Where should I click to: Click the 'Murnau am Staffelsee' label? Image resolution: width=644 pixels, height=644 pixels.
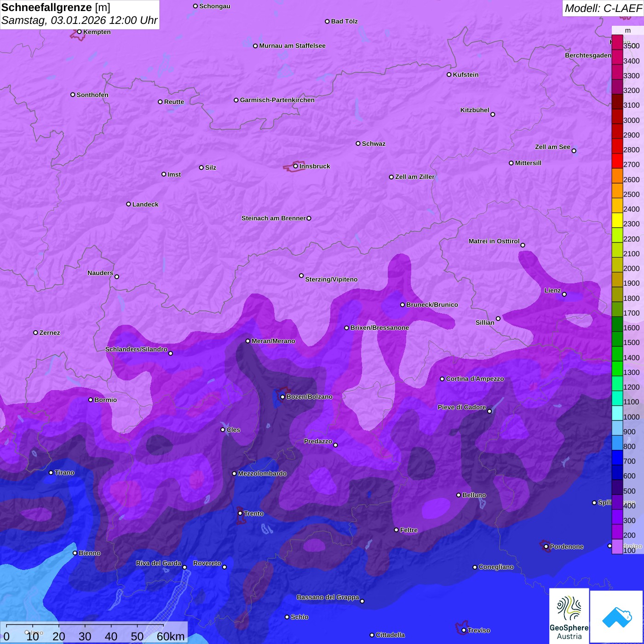pyautogui.click(x=292, y=46)
